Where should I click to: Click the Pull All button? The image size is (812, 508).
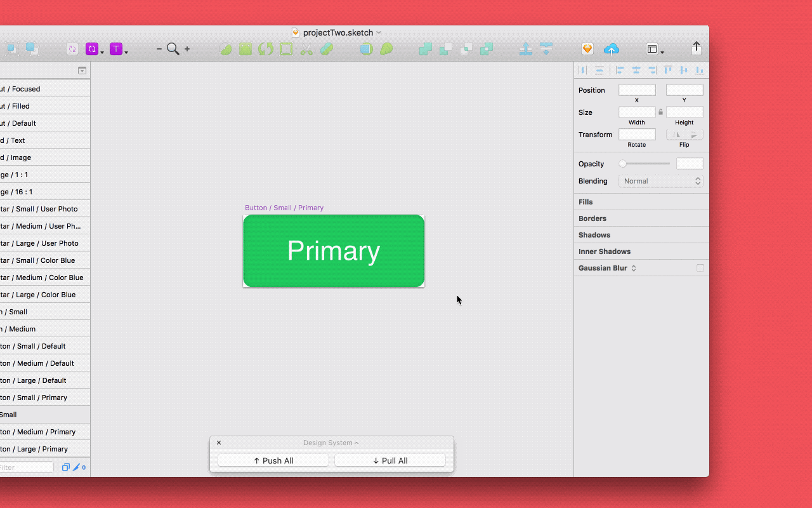point(390,460)
